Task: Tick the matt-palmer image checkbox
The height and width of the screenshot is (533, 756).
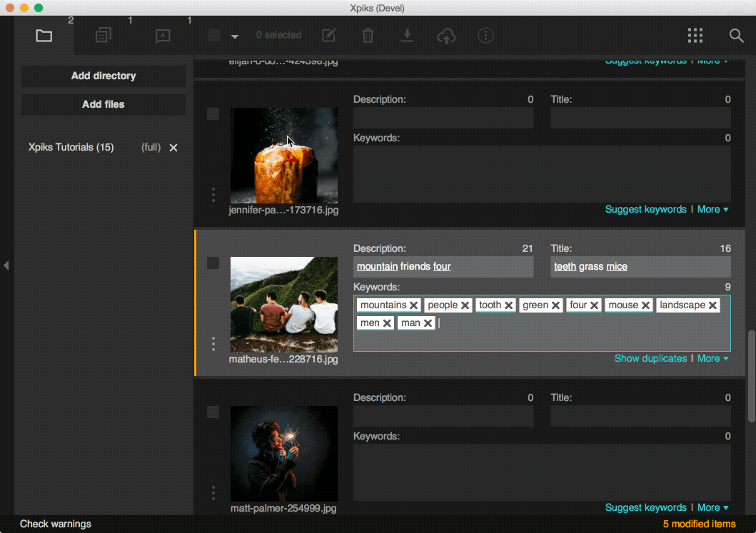Action: [x=213, y=412]
